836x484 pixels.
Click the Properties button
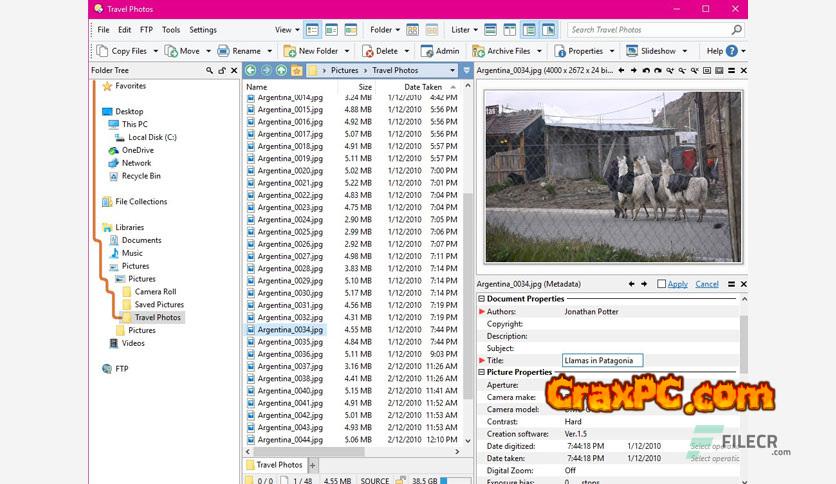(x=578, y=51)
